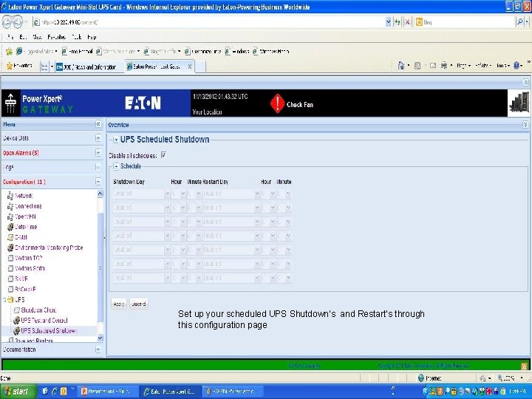The height and width of the screenshot is (399, 532).
Task: Click the RSS feed icon in green footer
Action: tap(524, 366)
